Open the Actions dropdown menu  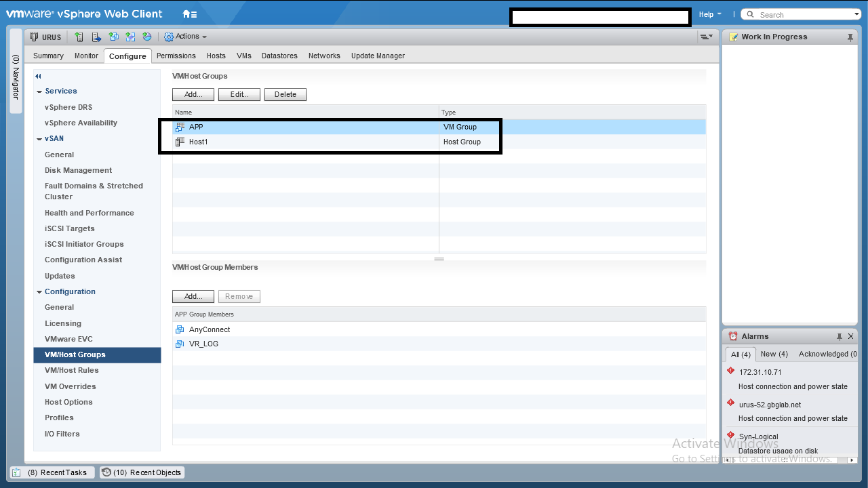(x=186, y=37)
